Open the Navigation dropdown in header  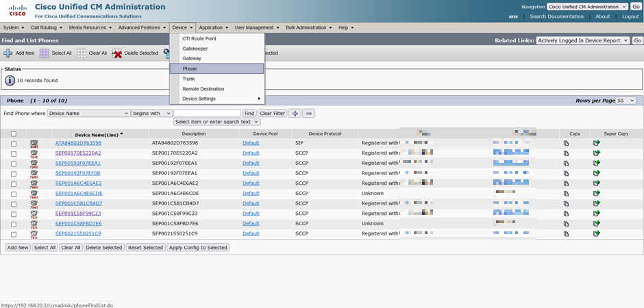[587, 7]
